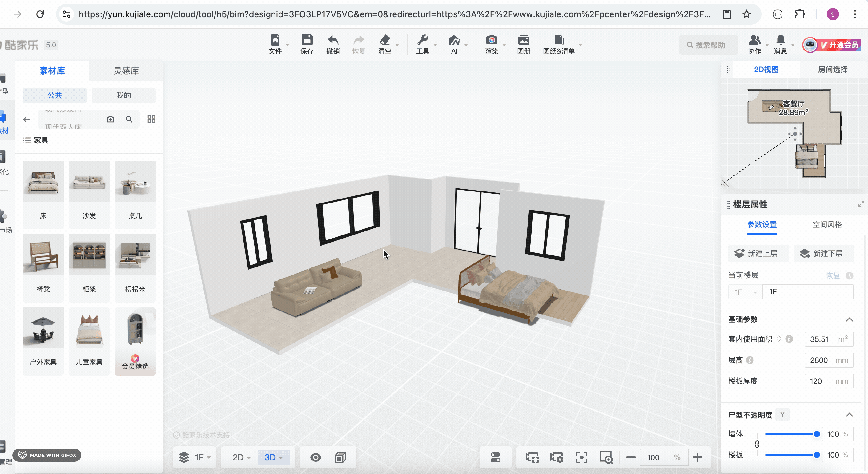Open the AI tool icon
Viewport: 868px width, 474px height.
454,40
